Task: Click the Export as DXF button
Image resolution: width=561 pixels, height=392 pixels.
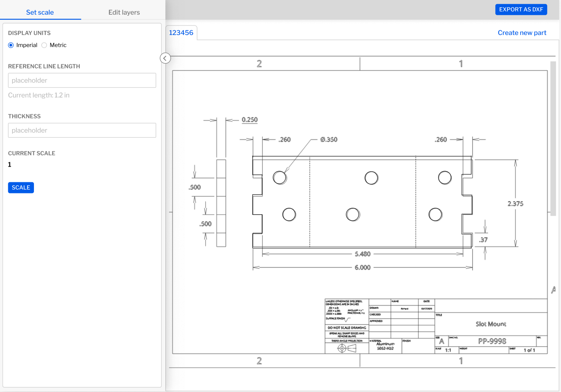Action: pos(521,10)
